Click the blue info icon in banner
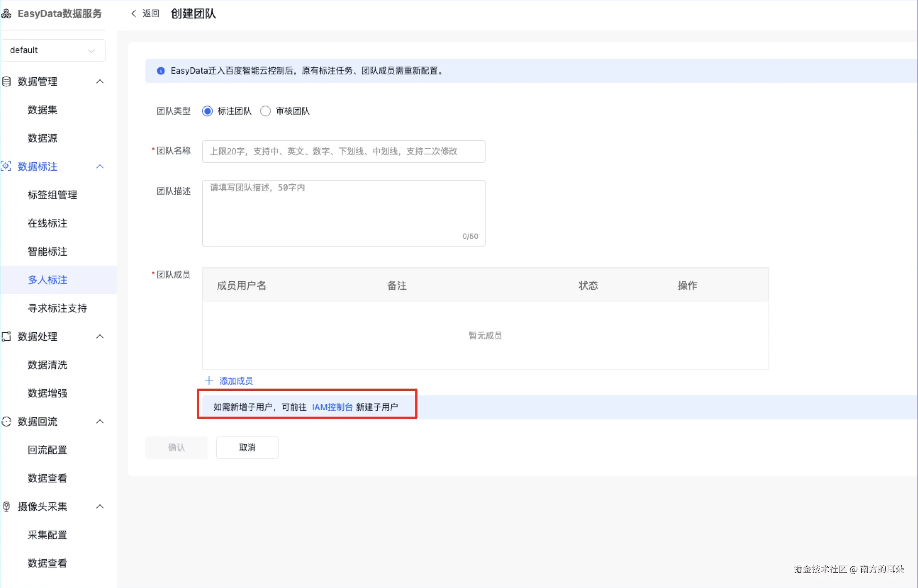This screenshot has width=918, height=588. 161,70
